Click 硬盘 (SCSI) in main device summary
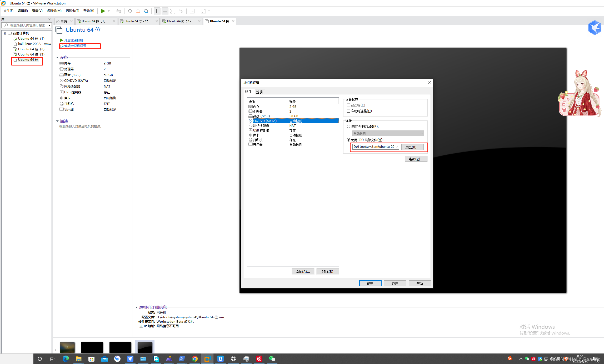Viewport: 604px width, 364px height. (x=72, y=75)
